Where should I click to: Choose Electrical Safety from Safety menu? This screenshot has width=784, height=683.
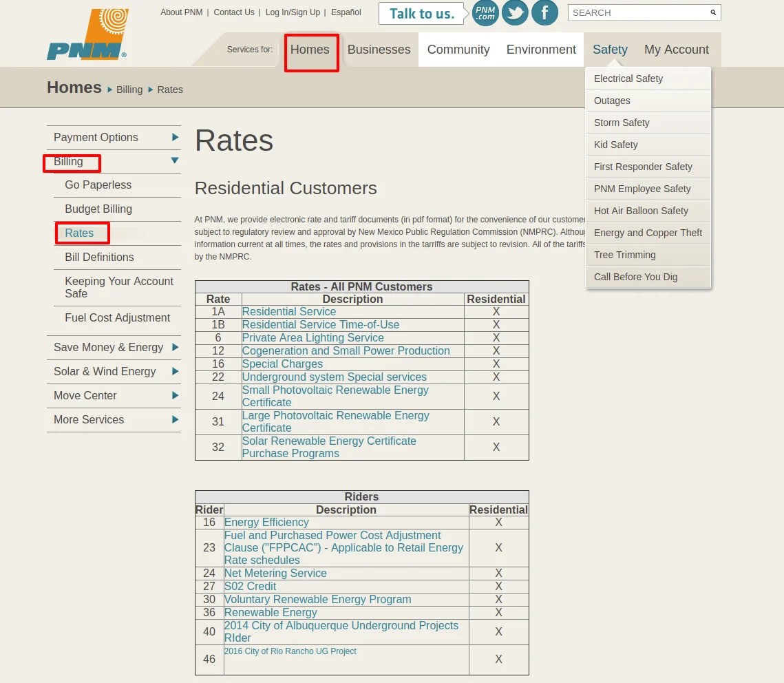point(648,78)
